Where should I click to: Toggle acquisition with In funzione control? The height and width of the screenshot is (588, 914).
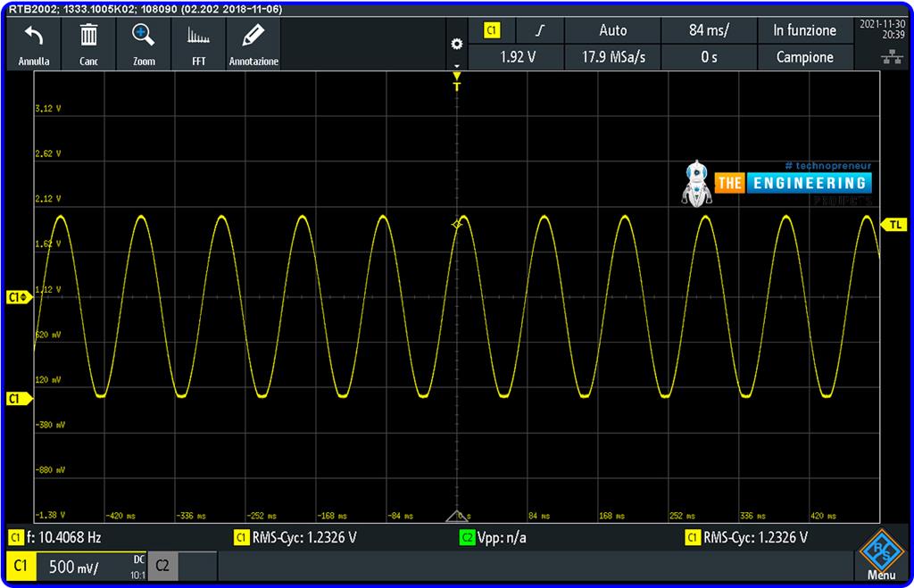[804, 29]
